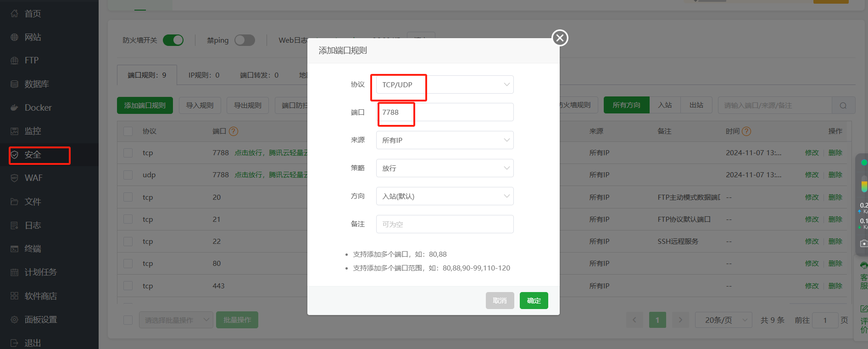Click 删除 link for port 443 row

tap(835, 286)
